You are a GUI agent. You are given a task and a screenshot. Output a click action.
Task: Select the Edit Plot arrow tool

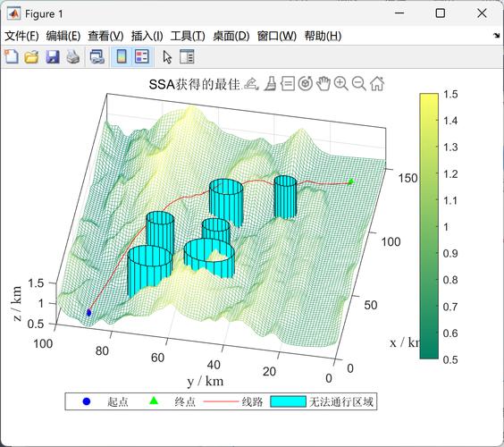(x=167, y=57)
